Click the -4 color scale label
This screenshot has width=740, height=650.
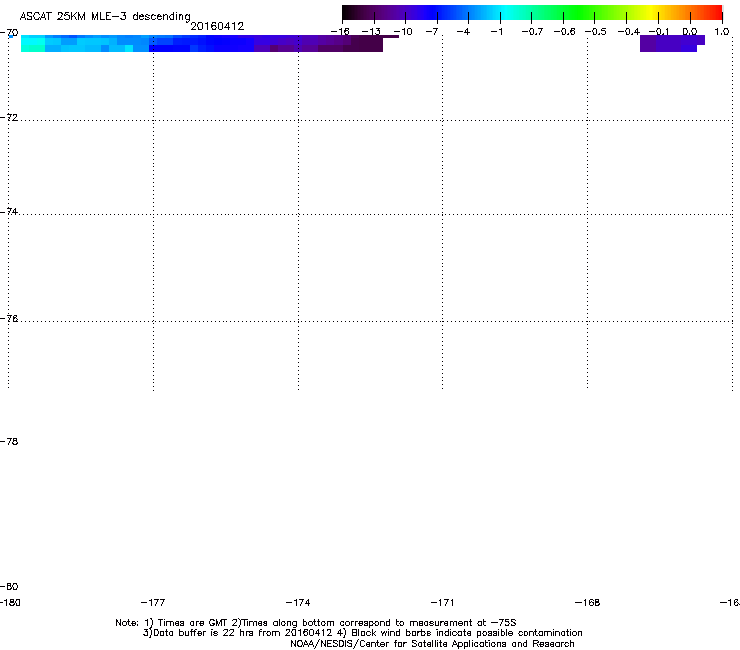pos(463,32)
